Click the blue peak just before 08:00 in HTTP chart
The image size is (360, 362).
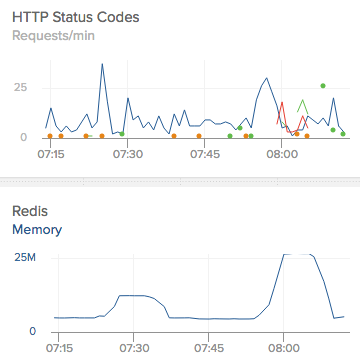point(266,78)
